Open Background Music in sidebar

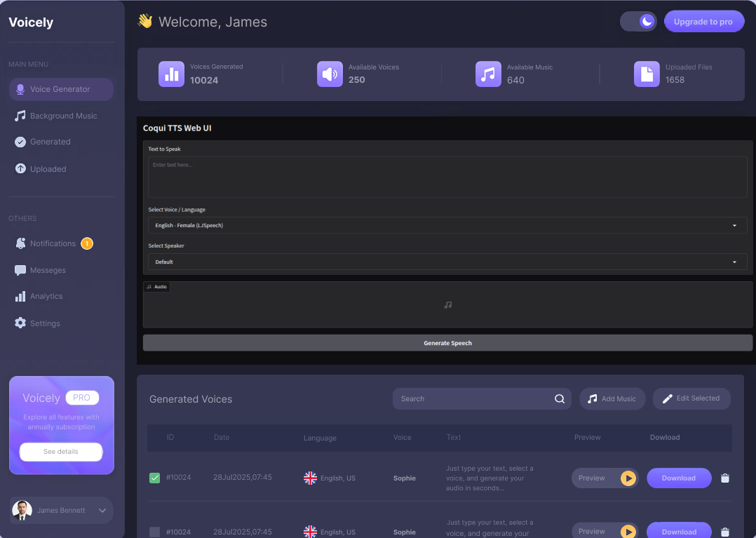(x=63, y=116)
